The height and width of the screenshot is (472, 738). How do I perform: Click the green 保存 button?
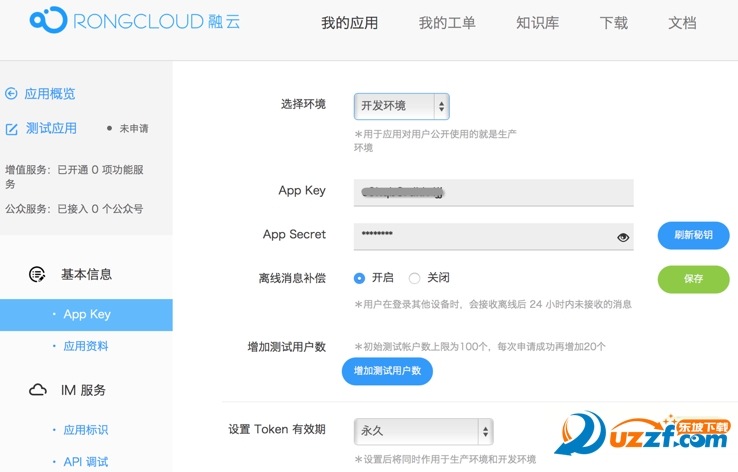(693, 279)
